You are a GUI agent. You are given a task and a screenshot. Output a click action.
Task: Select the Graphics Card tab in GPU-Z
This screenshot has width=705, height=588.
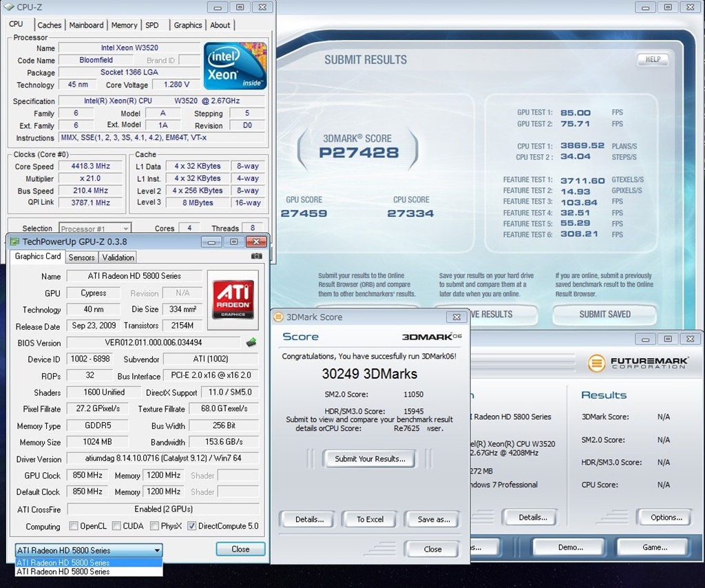point(38,256)
